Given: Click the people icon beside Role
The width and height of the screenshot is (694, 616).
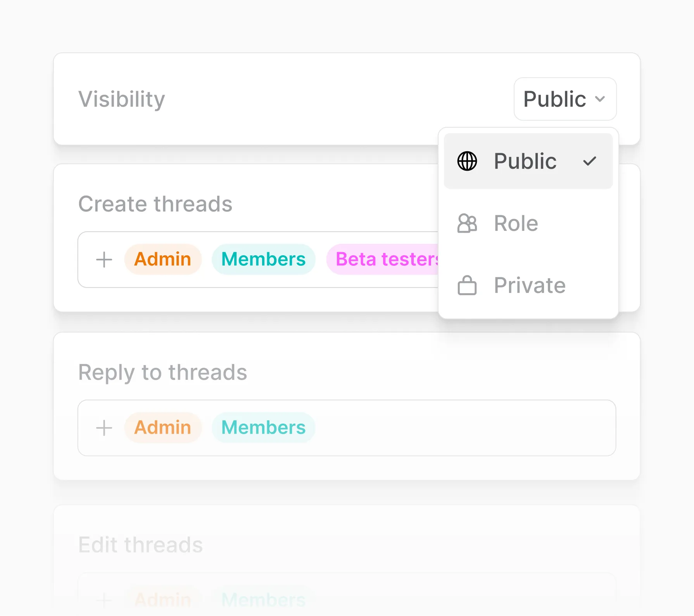Looking at the screenshot, I should [x=467, y=223].
